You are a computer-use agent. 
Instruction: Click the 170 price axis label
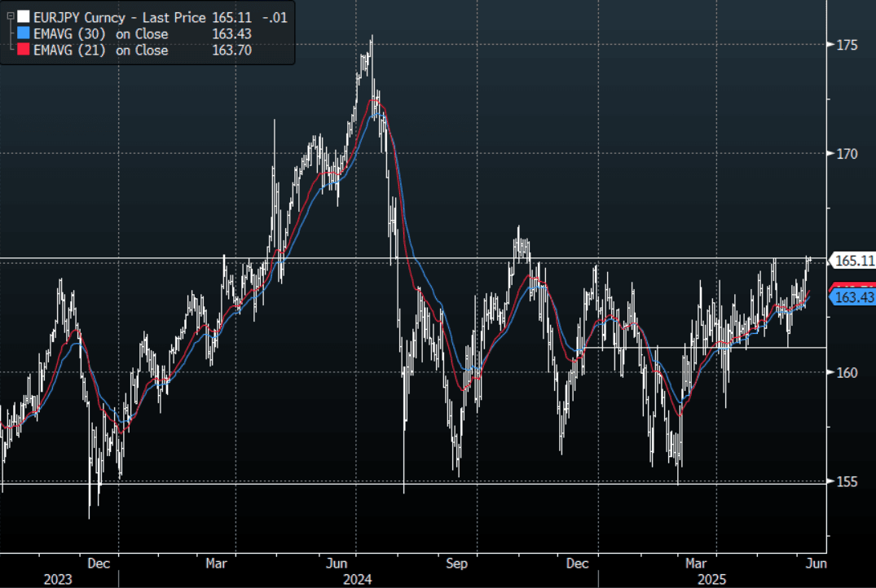click(x=846, y=154)
